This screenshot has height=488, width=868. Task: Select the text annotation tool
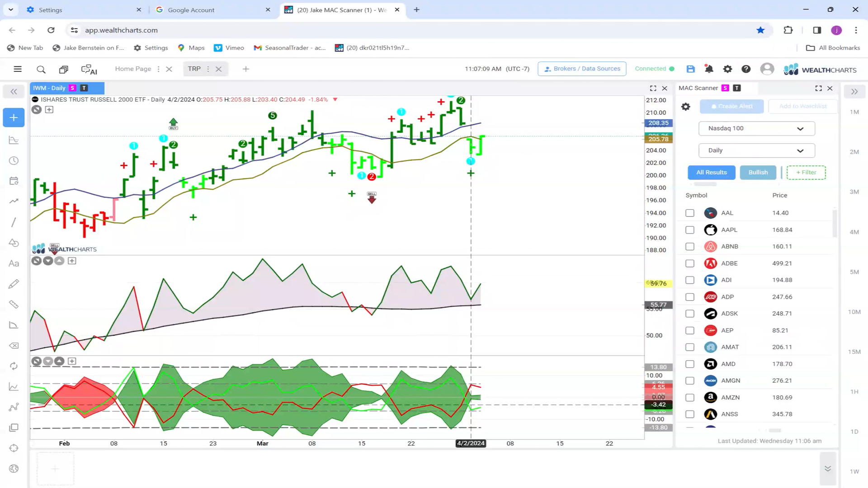click(x=14, y=263)
